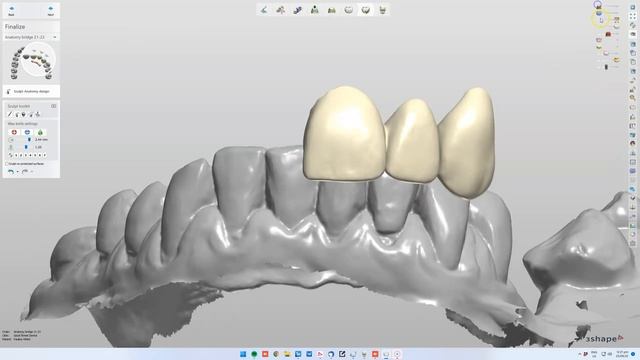
Task: Click the 1.00 level value field
Action: 39,147
